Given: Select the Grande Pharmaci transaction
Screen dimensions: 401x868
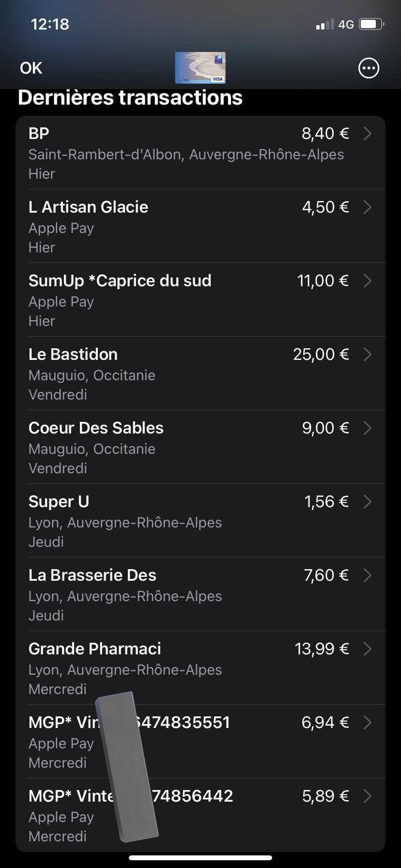Looking at the screenshot, I should 95,649.
